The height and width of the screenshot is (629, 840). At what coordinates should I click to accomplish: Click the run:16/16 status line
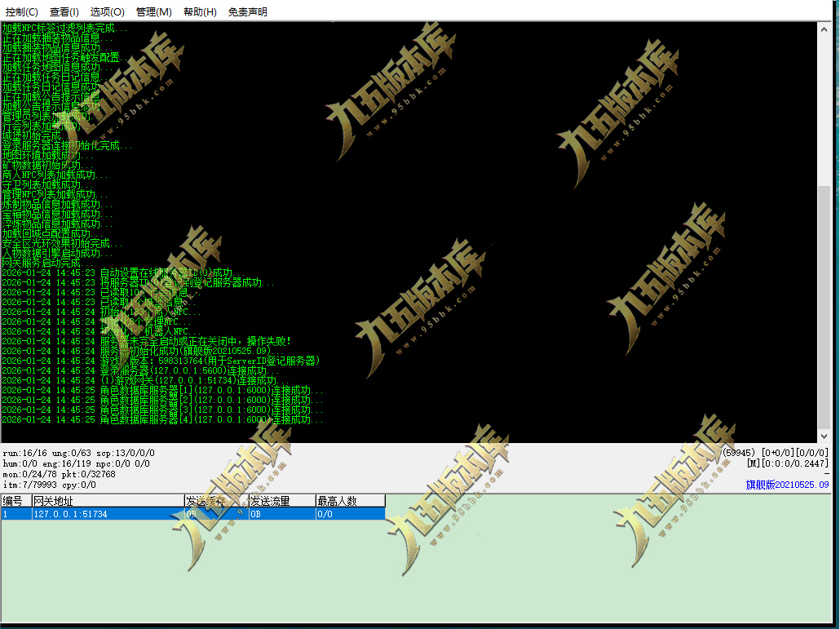pyautogui.click(x=79, y=454)
